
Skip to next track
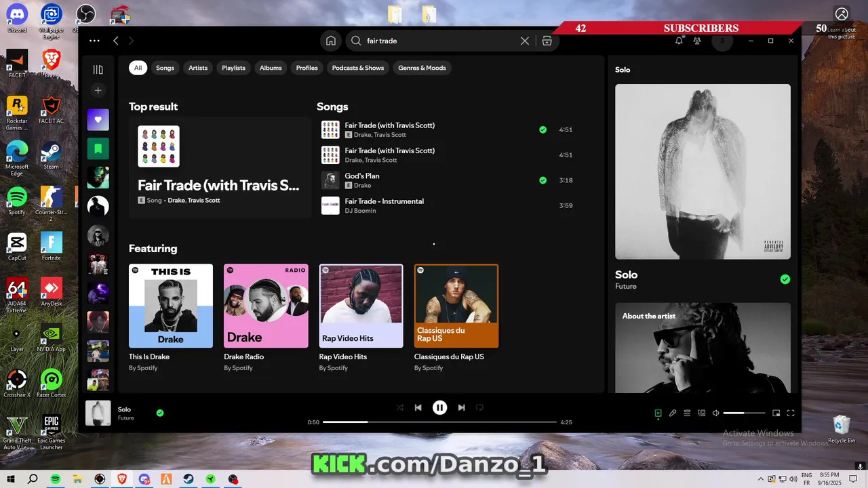tap(461, 407)
